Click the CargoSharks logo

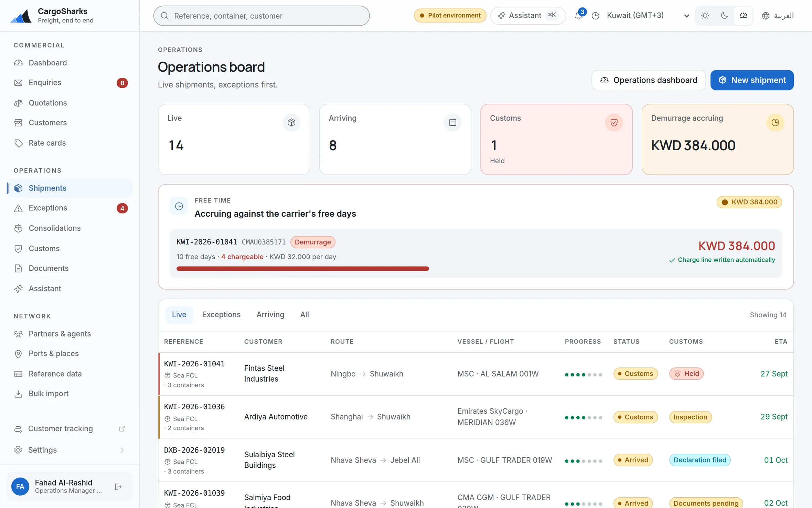[x=21, y=16]
